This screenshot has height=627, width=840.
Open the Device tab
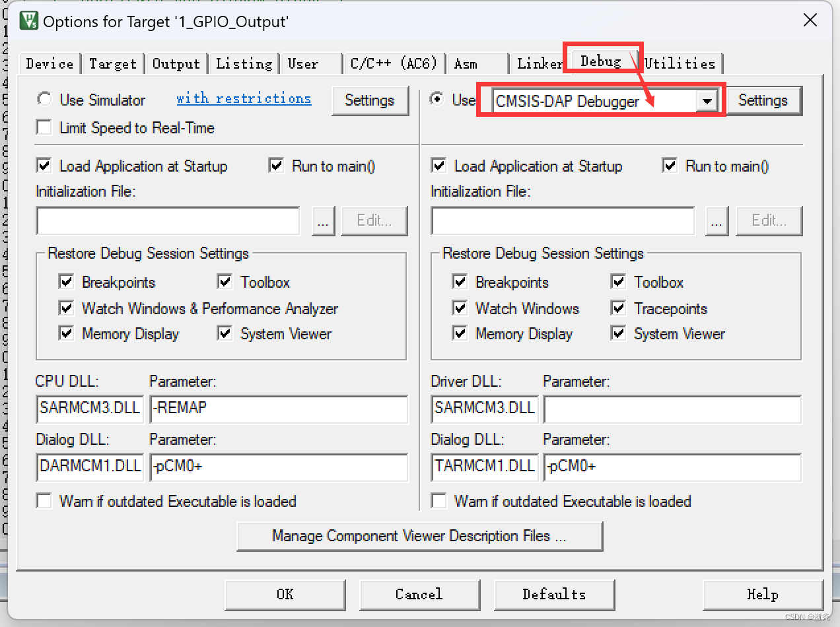50,64
